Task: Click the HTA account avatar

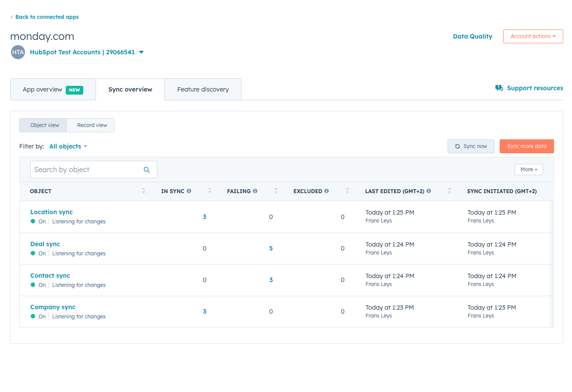Action: pyautogui.click(x=18, y=52)
